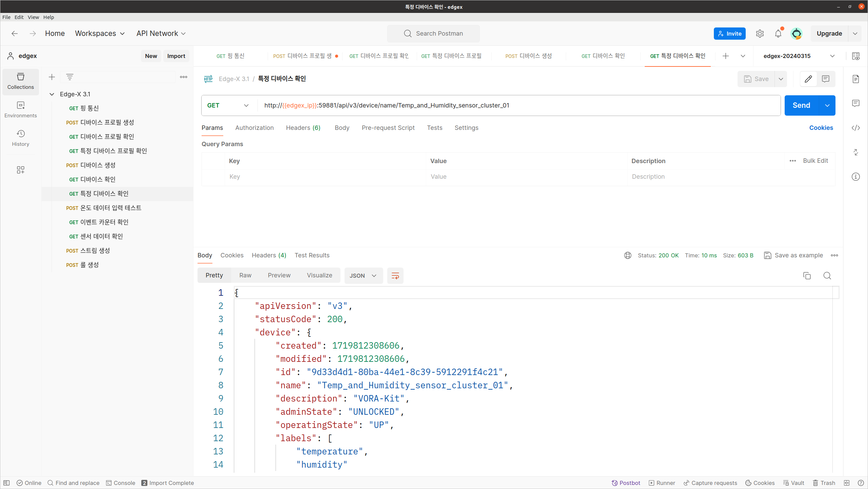
Task: Open the related requests icon in right sidebar
Action: click(x=856, y=152)
